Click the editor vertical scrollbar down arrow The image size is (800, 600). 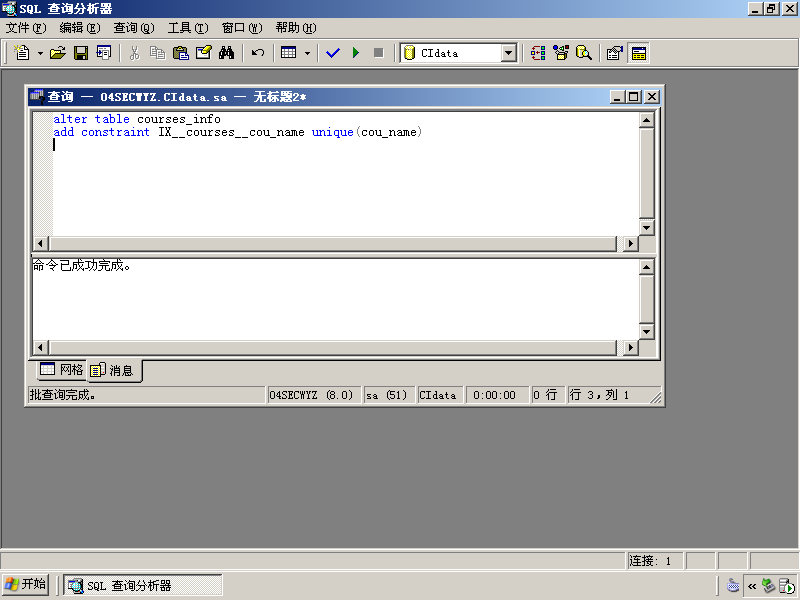click(x=646, y=228)
